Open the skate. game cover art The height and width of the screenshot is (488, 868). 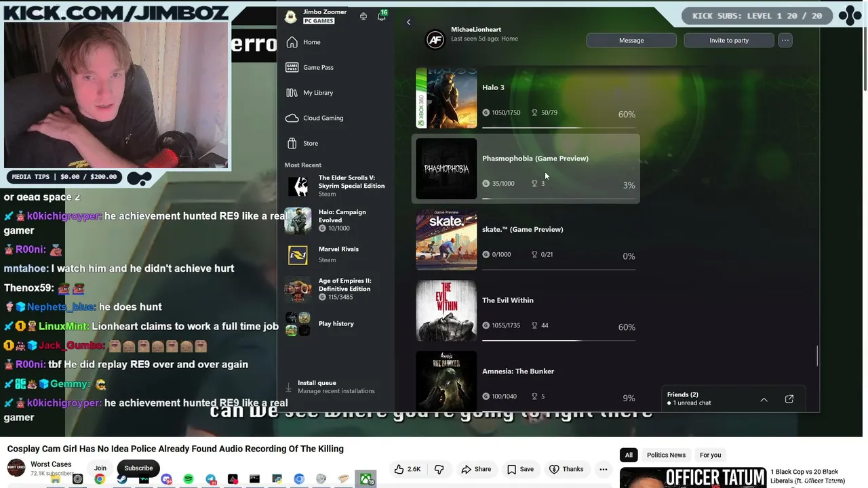pyautogui.click(x=446, y=240)
